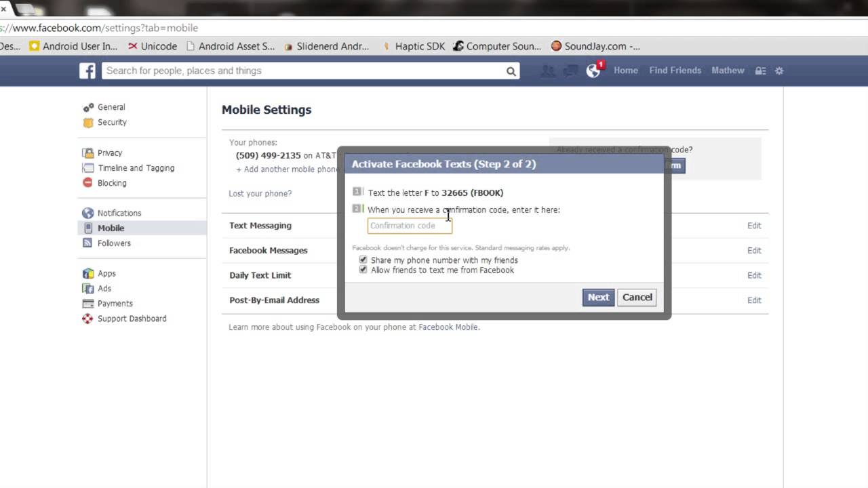This screenshot has width=868, height=488.
Task: Click the Notifications globe sidebar icon
Action: tap(88, 213)
